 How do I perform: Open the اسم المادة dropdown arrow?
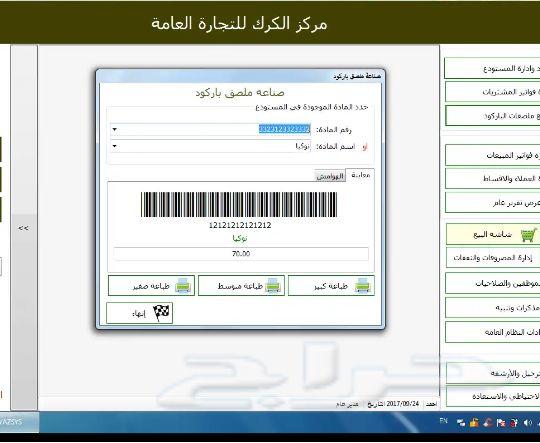click(115, 146)
